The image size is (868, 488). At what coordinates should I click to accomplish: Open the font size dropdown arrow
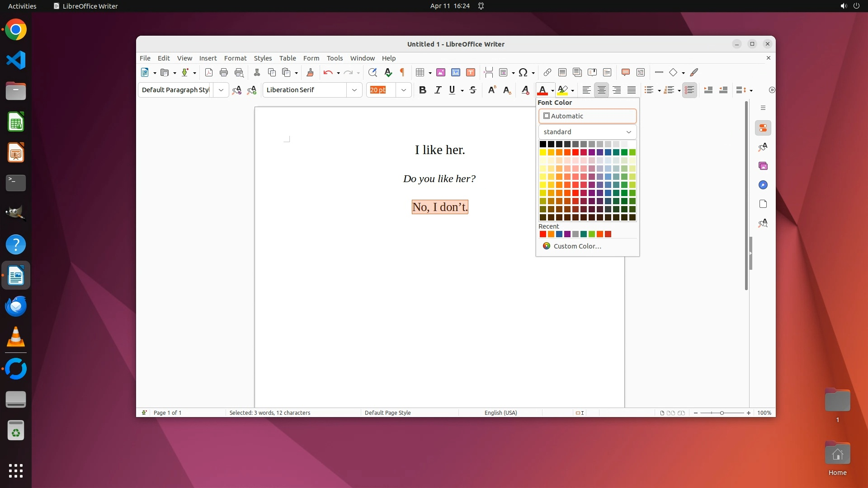coord(403,90)
